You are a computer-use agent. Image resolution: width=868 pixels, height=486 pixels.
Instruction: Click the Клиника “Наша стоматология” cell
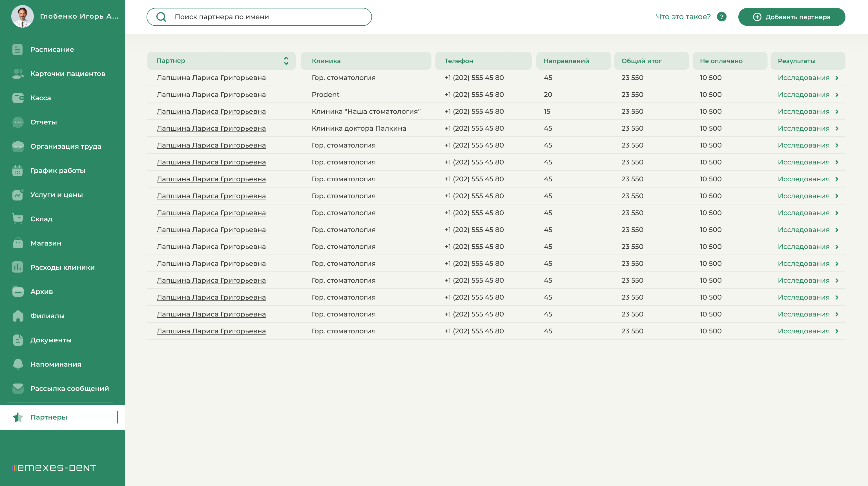pyautogui.click(x=366, y=112)
